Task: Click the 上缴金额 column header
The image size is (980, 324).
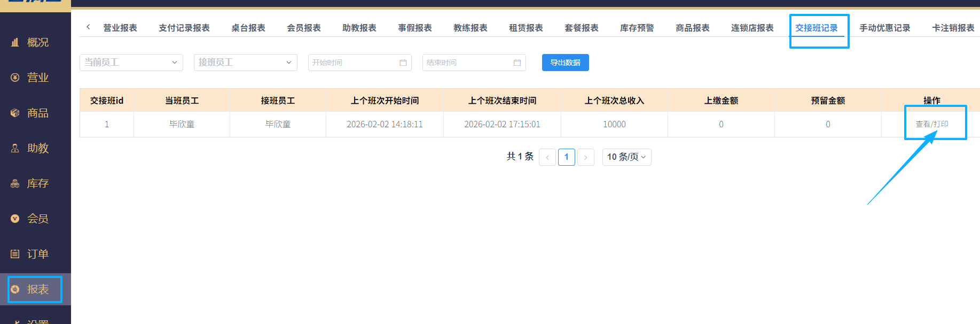Action: coord(721,101)
